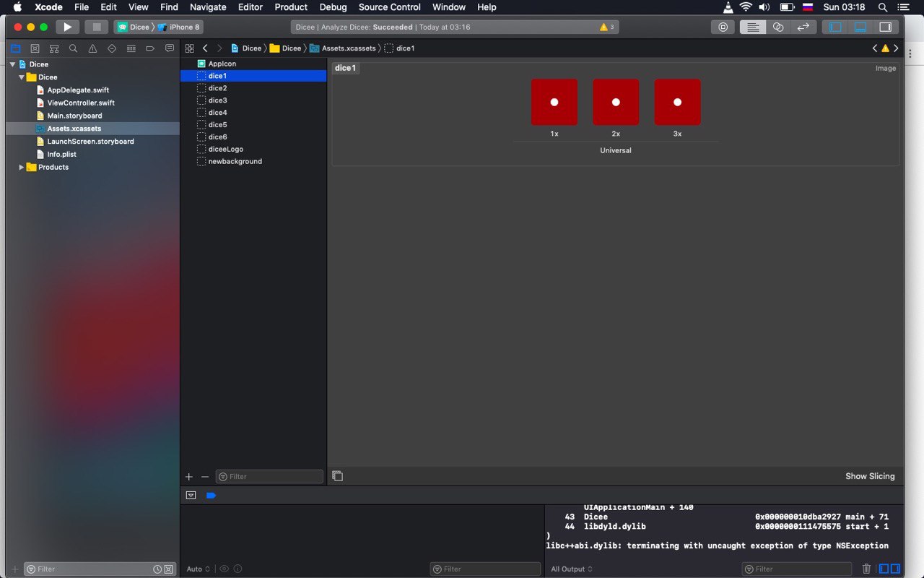
Task: Open the Product menu
Action: coord(291,7)
